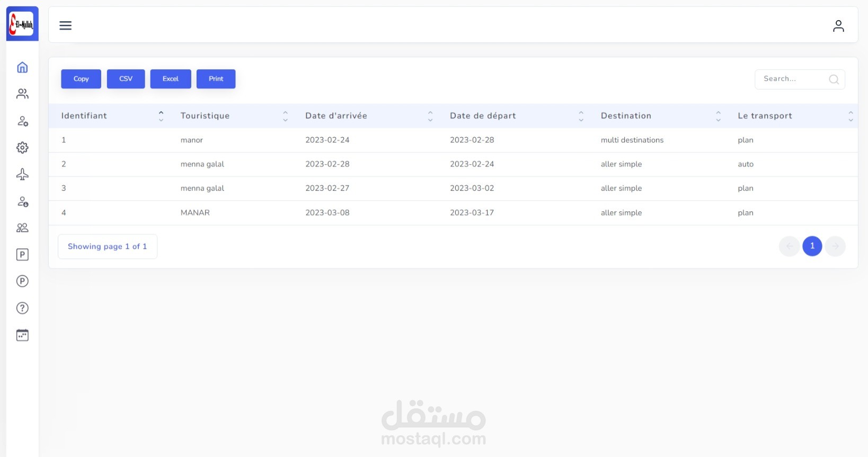
Task: Open the user-with-gear icon in sidebar
Action: pos(22,121)
